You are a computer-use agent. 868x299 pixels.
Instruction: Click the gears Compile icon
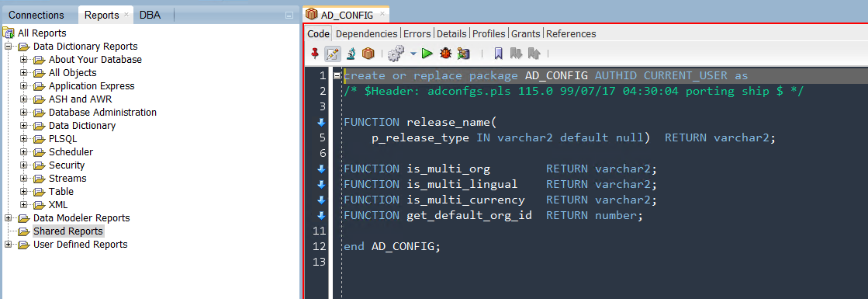(396, 54)
